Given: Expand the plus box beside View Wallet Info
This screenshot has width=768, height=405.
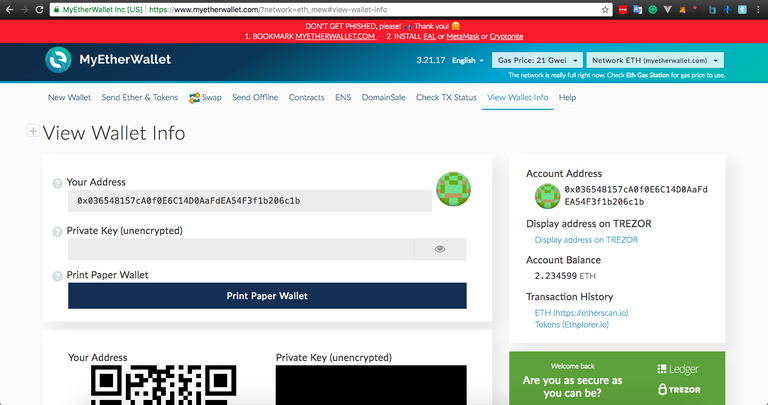Looking at the screenshot, I should [33, 131].
